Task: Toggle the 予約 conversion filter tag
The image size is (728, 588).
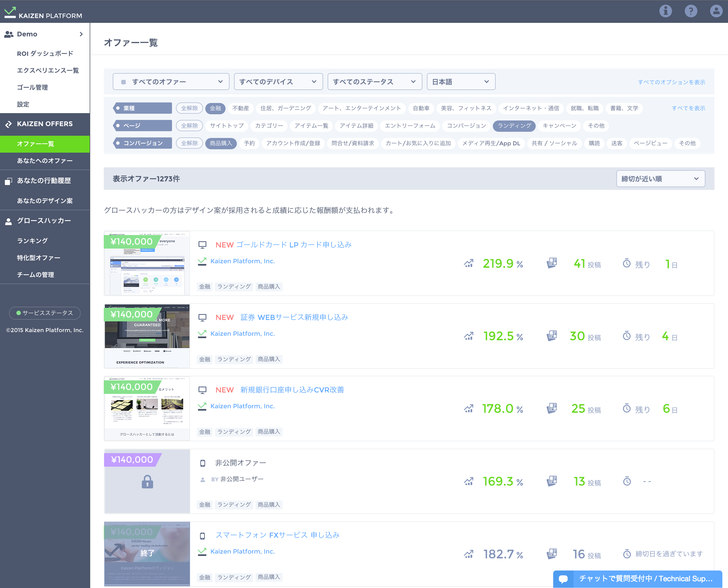Action: click(x=249, y=143)
